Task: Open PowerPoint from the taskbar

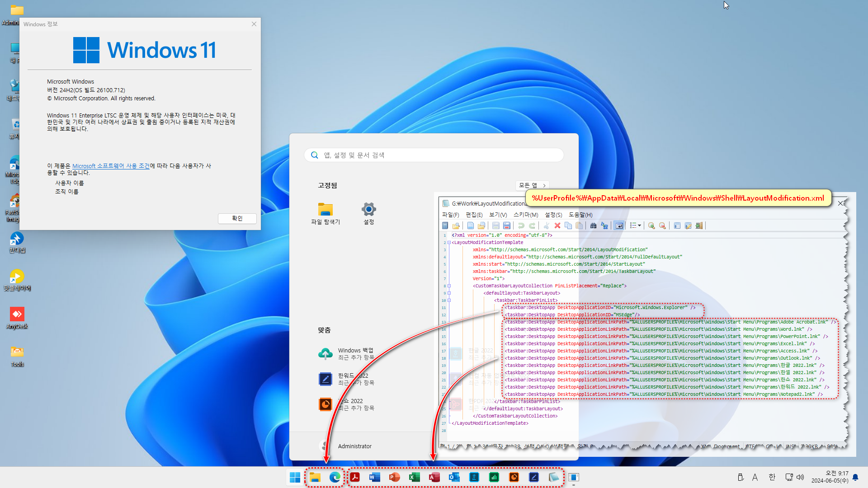Action: point(395,477)
